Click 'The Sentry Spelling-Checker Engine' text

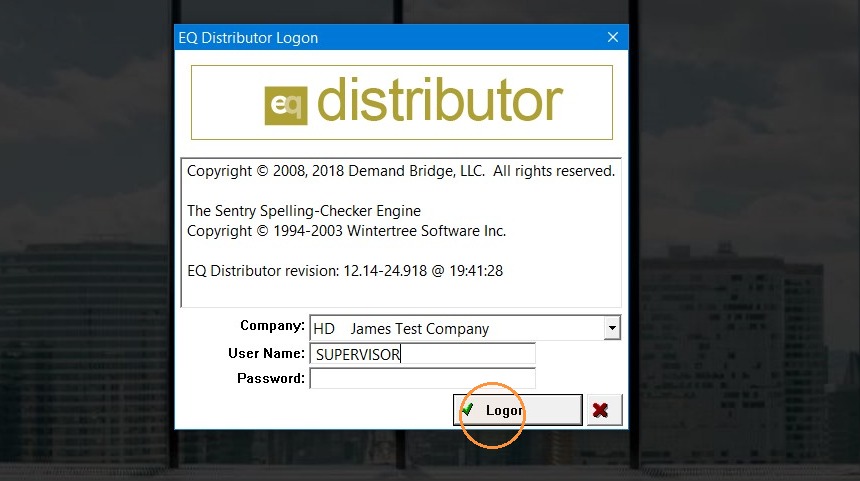coord(304,211)
